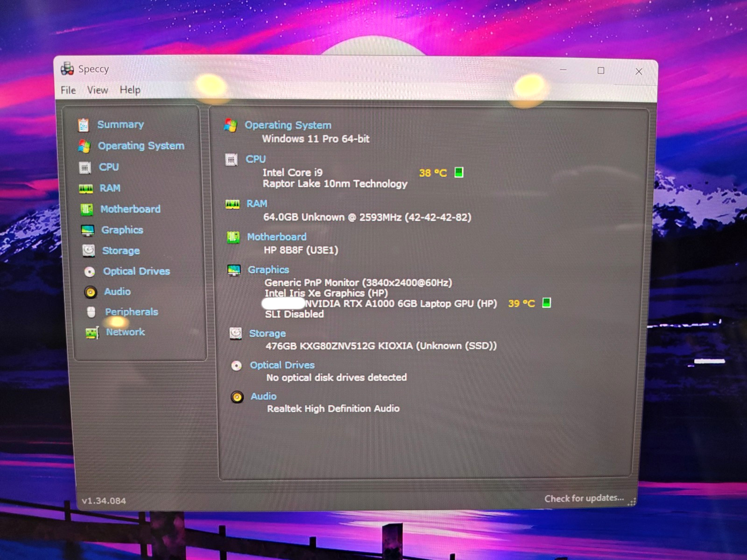
Task: Go to the Peripherals section in sidebar
Action: pyautogui.click(x=132, y=312)
